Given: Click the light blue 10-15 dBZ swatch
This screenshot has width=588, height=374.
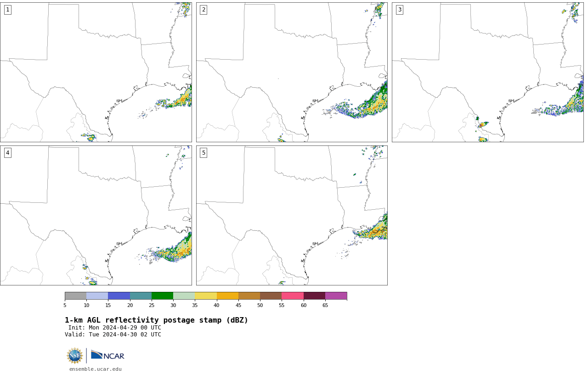Looking at the screenshot, I should pyautogui.click(x=97, y=296).
